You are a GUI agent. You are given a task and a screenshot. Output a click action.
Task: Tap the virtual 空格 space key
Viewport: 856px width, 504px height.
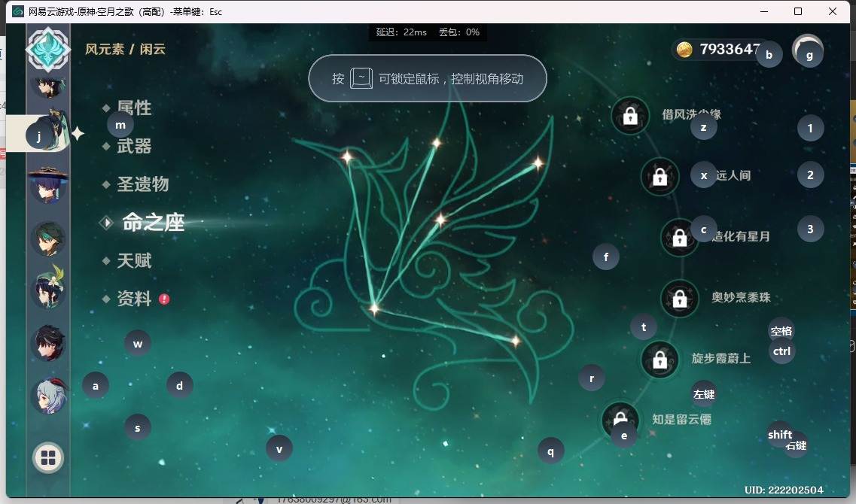pos(781,330)
